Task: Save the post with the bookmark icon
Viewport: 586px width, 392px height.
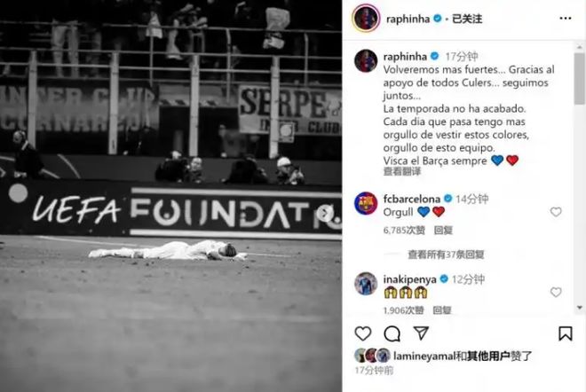Action: (x=565, y=333)
